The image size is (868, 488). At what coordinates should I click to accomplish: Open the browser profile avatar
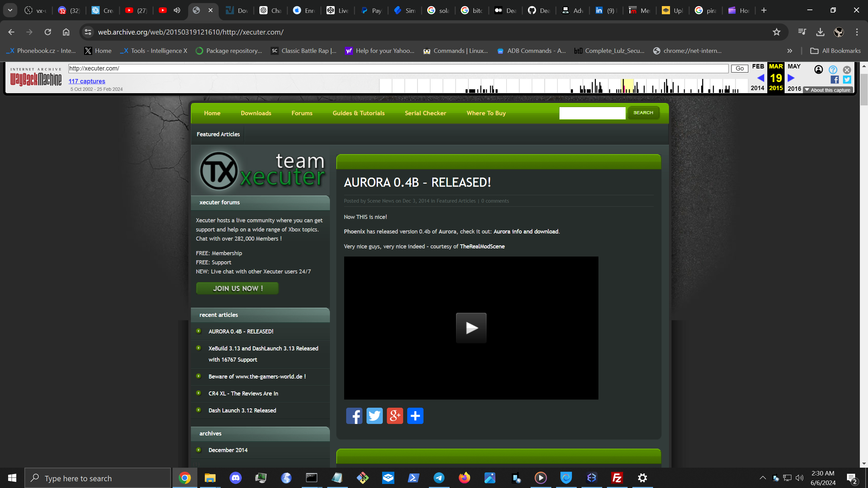[839, 32]
